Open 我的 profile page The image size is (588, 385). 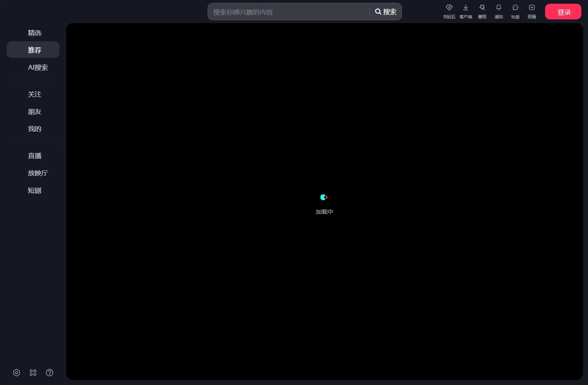[x=33, y=129]
